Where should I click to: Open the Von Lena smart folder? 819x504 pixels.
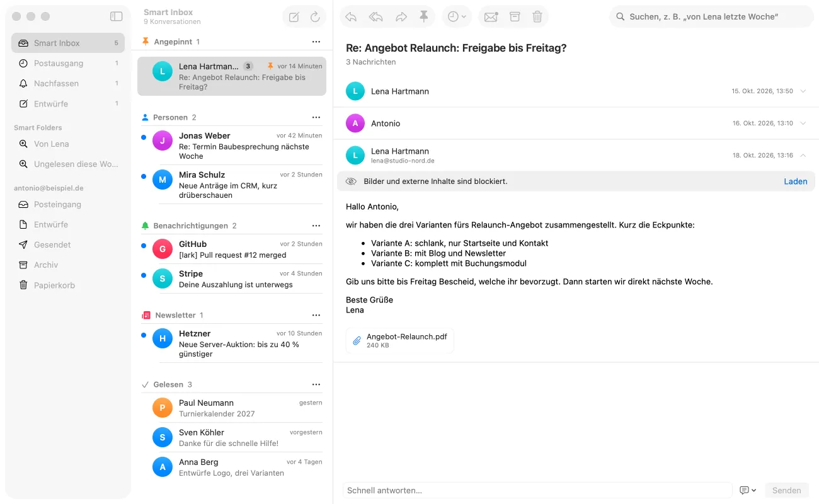(68, 144)
